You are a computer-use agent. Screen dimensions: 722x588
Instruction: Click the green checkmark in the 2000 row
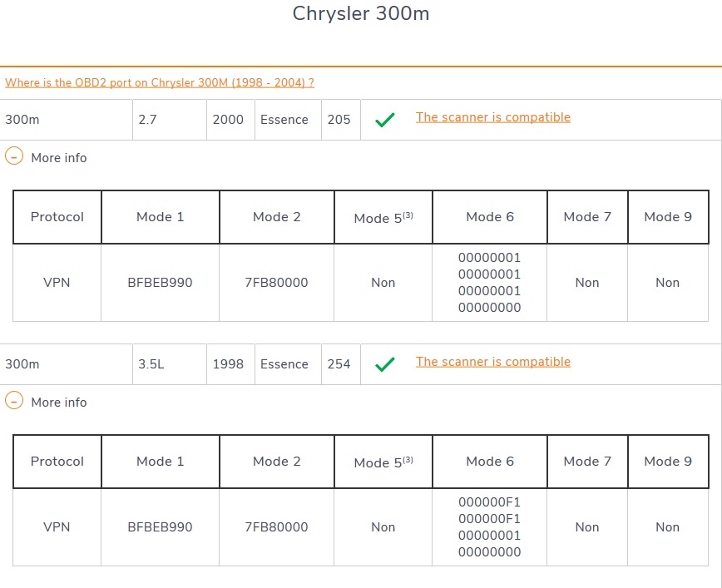[383, 120]
